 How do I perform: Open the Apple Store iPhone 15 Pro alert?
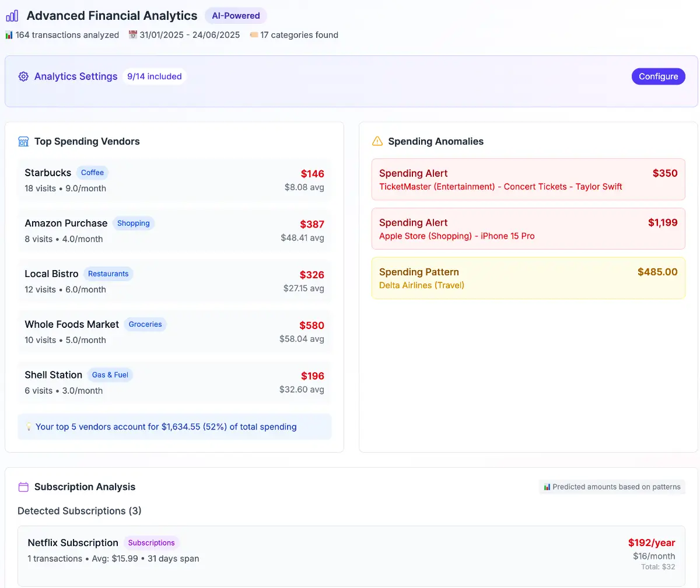528,229
